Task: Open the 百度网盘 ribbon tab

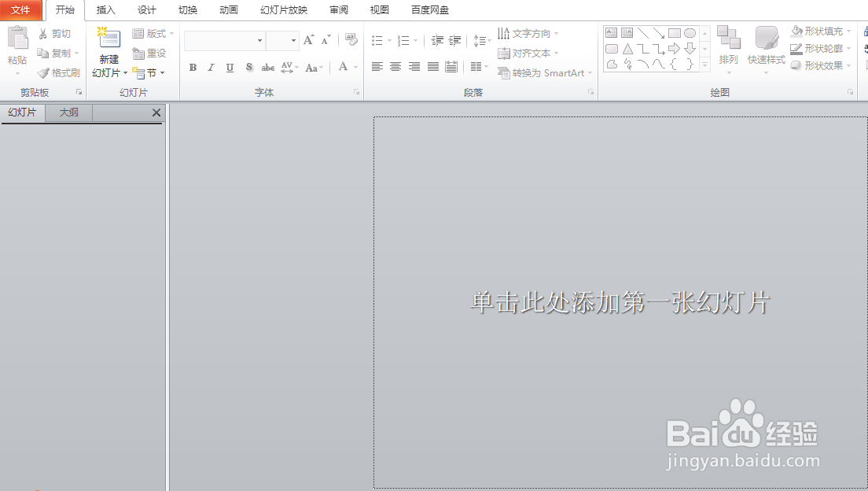Action: point(429,9)
